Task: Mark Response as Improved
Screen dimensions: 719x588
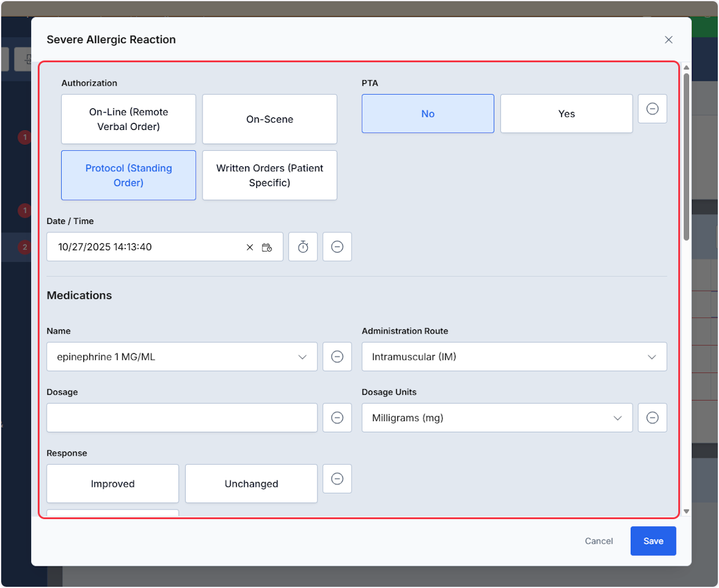Action: point(113,484)
